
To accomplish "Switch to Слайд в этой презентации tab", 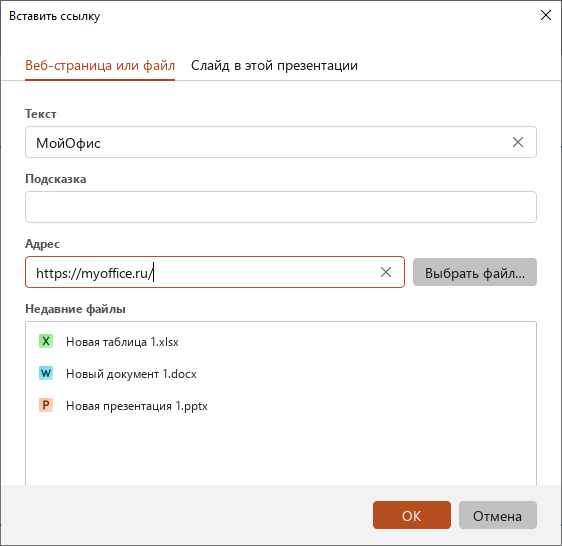I will tap(274, 66).
